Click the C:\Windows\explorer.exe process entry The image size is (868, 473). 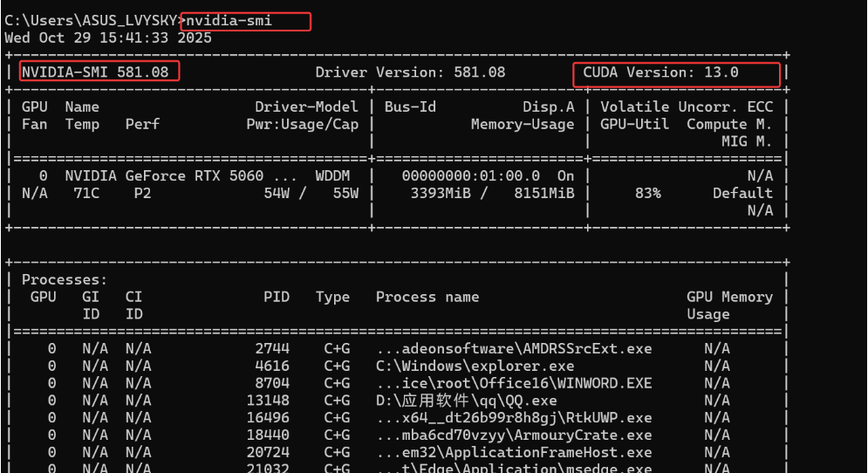(x=475, y=366)
